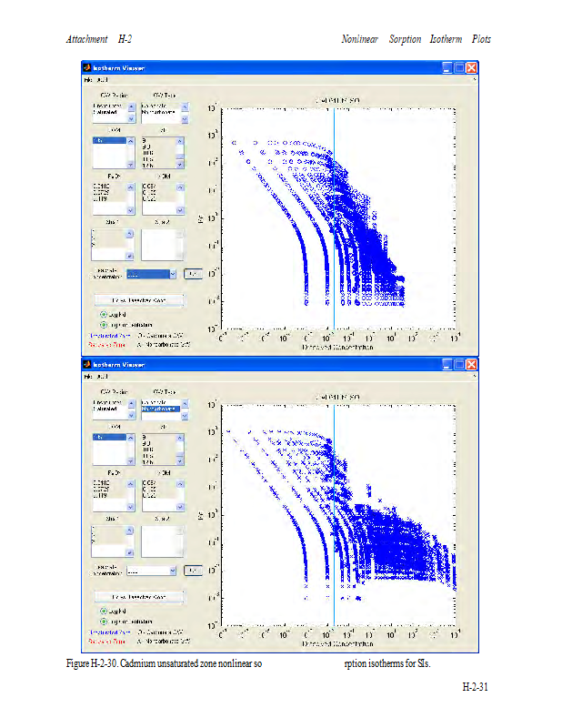The width and height of the screenshot is (562, 728).
Task: Click MATLAB logo in bottom Isotherm Viewer title bar
Action: [x=87, y=364]
